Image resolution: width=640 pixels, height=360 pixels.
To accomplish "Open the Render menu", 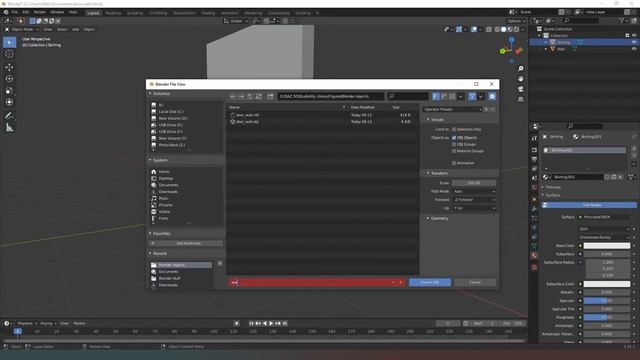I will tap(40, 12).
